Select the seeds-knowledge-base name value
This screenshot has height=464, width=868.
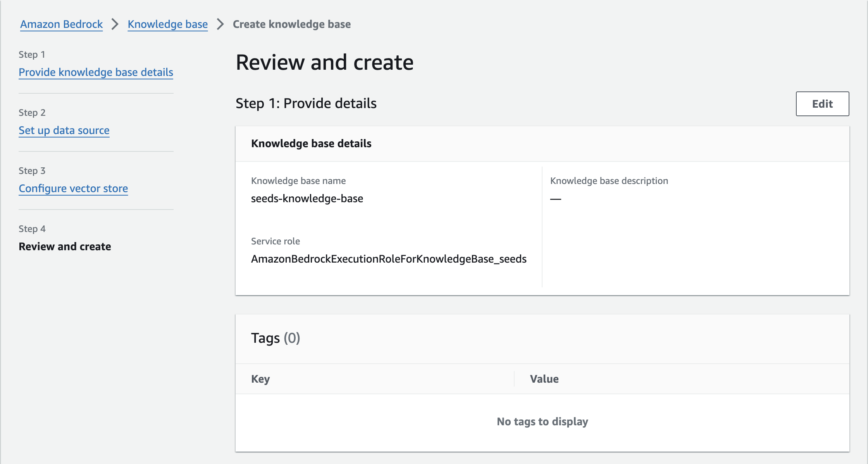pos(307,198)
